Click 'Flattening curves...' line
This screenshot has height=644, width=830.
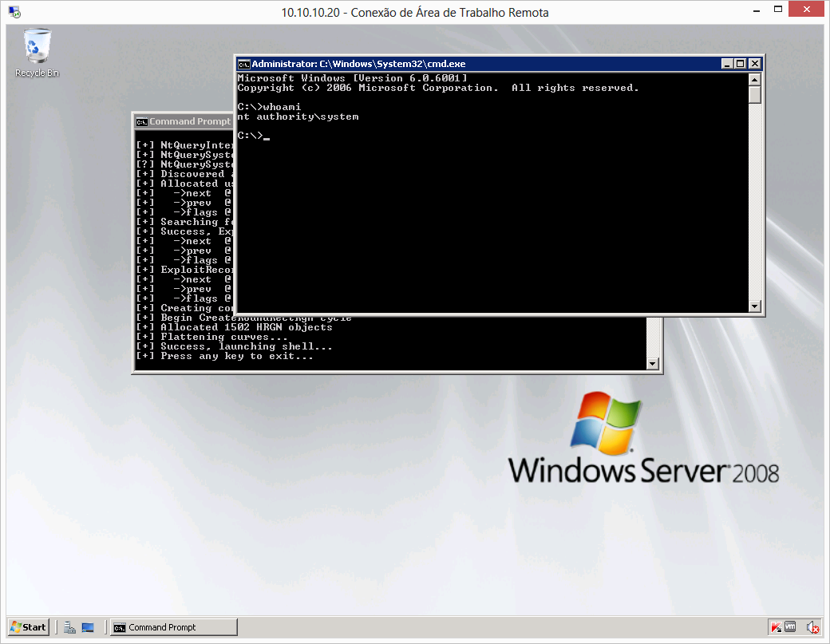point(211,337)
